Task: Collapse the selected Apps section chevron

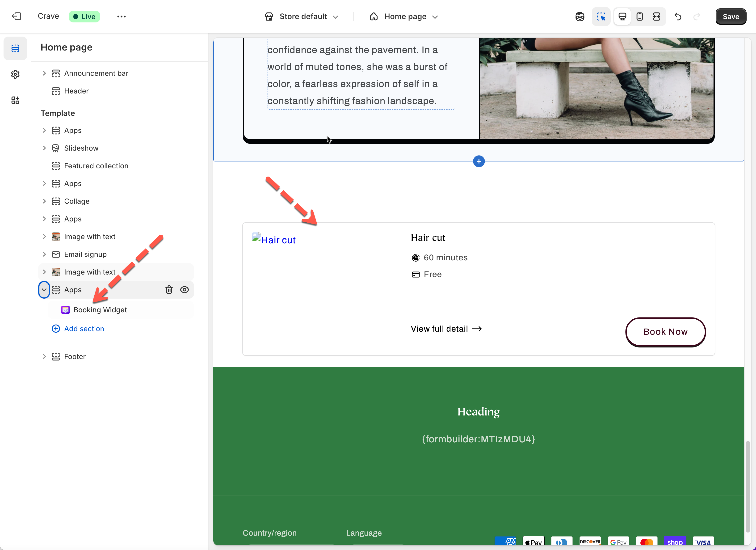Action: point(44,289)
